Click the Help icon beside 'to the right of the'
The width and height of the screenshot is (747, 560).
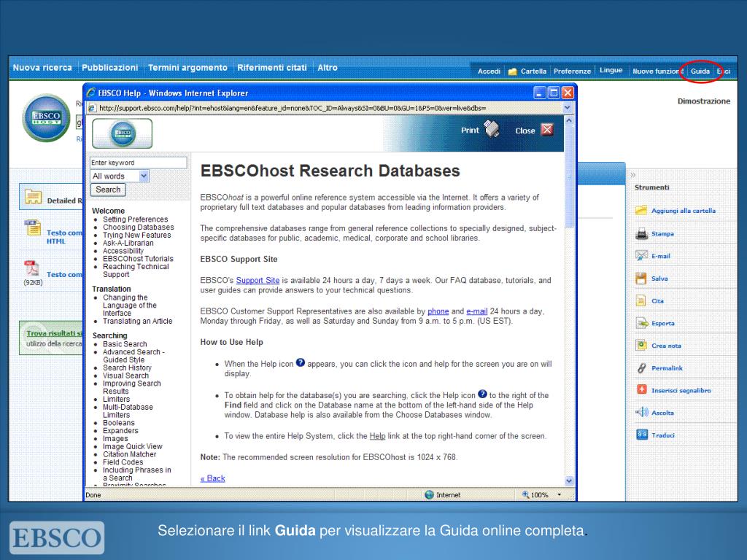click(482, 394)
